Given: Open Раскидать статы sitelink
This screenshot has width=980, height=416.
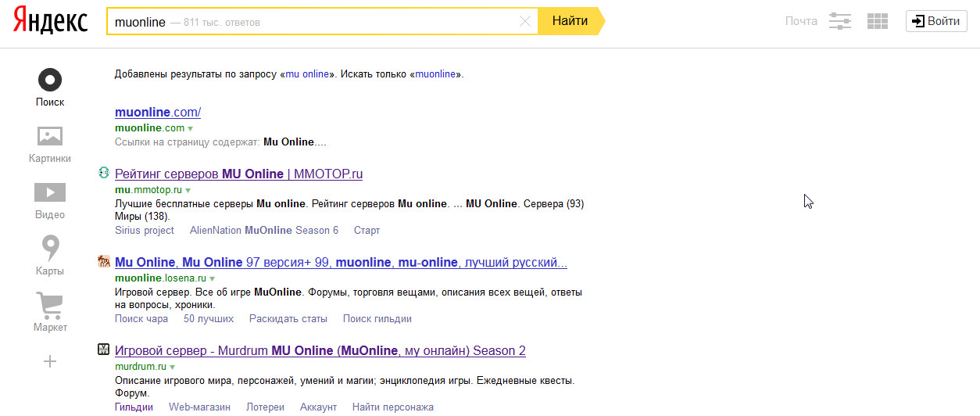Looking at the screenshot, I should click(288, 319).
